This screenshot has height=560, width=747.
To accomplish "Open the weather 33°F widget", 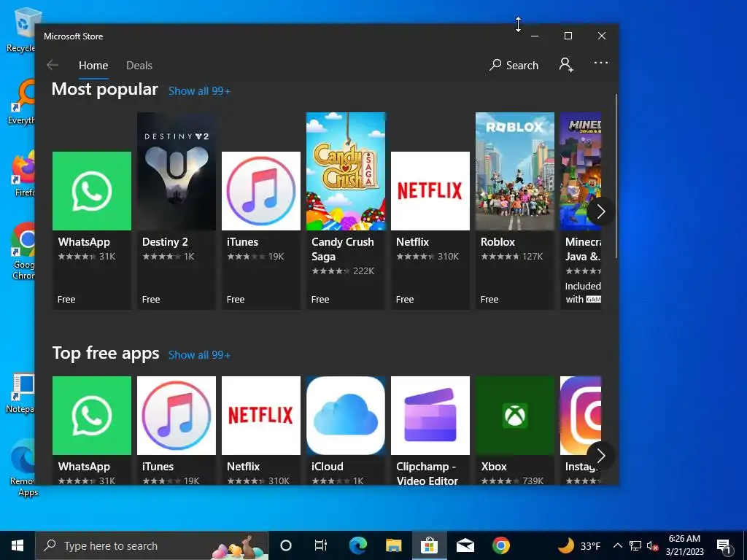I will point(579,545).
